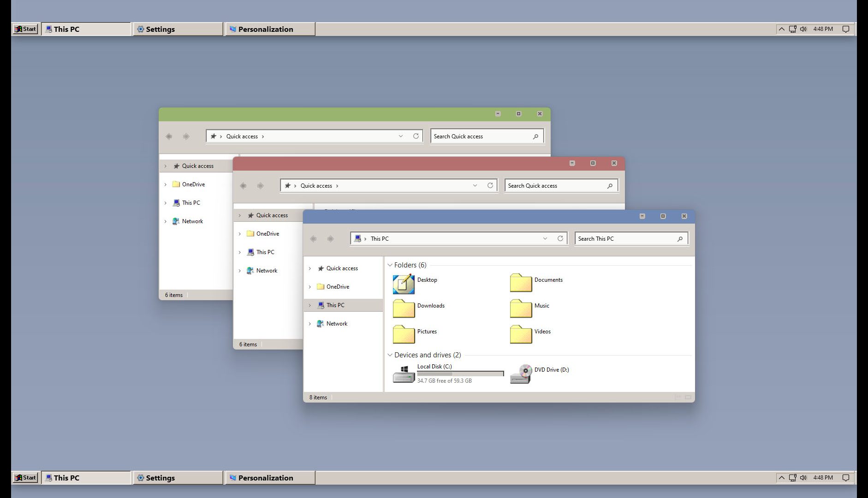Open the notification center on the bottom taskbar
Viewport: 868px width, 498px height.
pos(845,478)
